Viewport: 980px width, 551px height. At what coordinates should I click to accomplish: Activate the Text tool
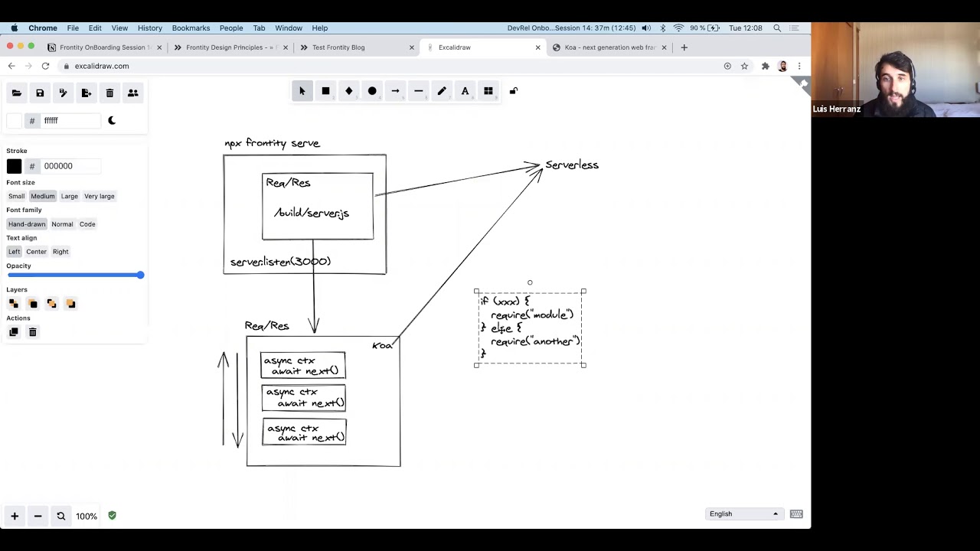tap(465, 91)
